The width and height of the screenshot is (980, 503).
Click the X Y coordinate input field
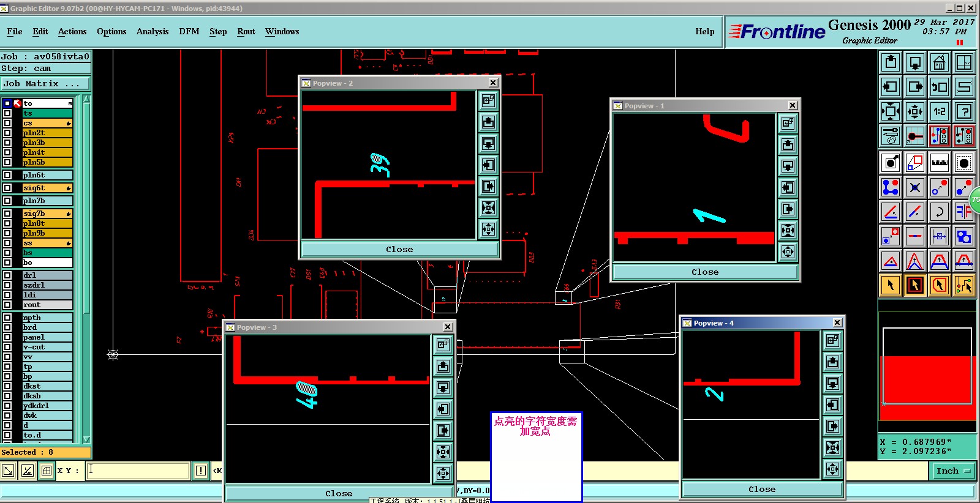pyautogui.click(x=137, y=471)
